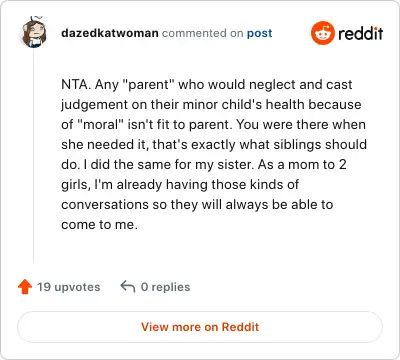Collapse thread via vertical line below avatar
The height and width of the screenshot is (360, 400).
[x=33, y=156]
